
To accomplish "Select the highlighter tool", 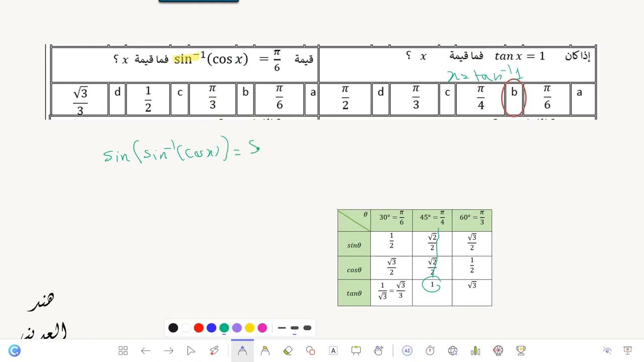I will 265,351.
